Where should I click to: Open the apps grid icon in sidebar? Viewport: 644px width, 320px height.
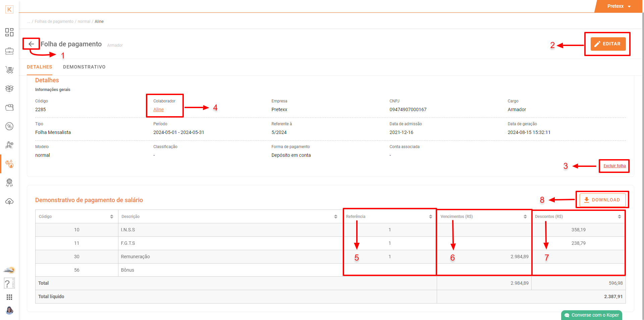coord(9,297)
